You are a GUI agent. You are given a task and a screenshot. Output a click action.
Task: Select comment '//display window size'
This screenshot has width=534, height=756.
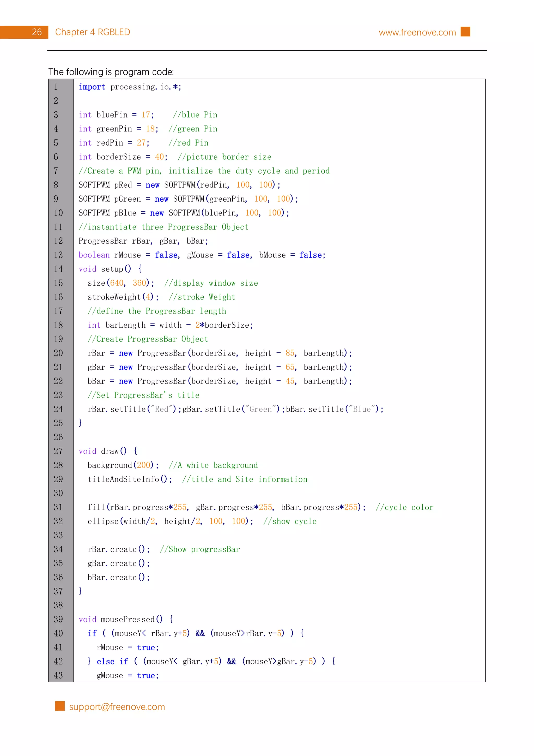click(x=211, y=283)
